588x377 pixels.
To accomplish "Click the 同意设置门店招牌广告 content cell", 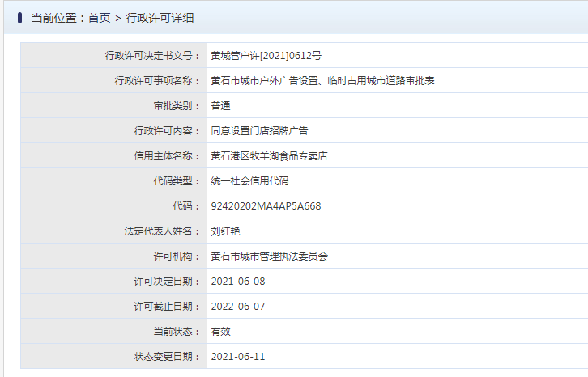I will (398, 131).
